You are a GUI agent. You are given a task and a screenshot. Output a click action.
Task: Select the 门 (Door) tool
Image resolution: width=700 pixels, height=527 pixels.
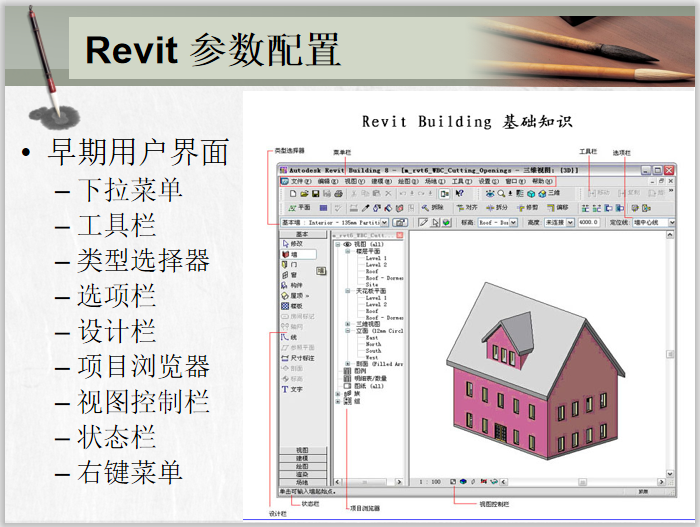pos(296,264)
